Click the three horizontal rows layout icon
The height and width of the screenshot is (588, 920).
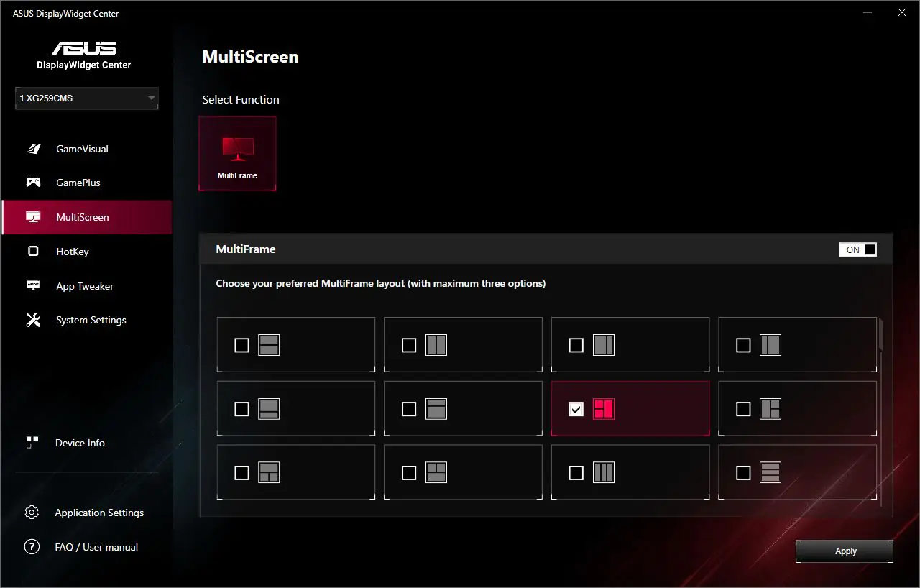coord(770,472)
